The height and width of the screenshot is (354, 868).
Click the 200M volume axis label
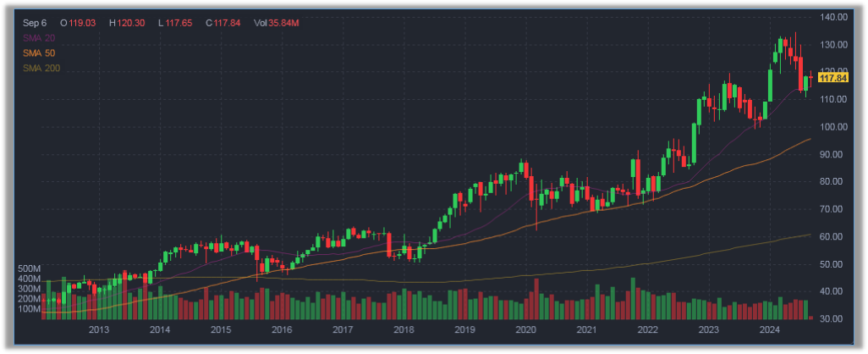click(30, 299)
